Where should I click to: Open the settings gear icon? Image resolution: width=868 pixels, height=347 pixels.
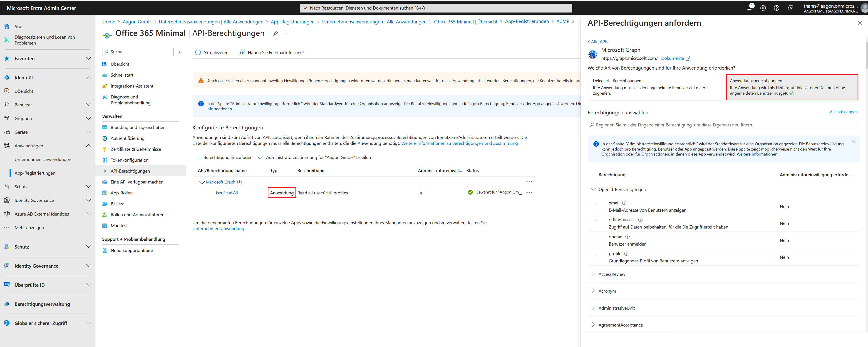click(763, 8)
